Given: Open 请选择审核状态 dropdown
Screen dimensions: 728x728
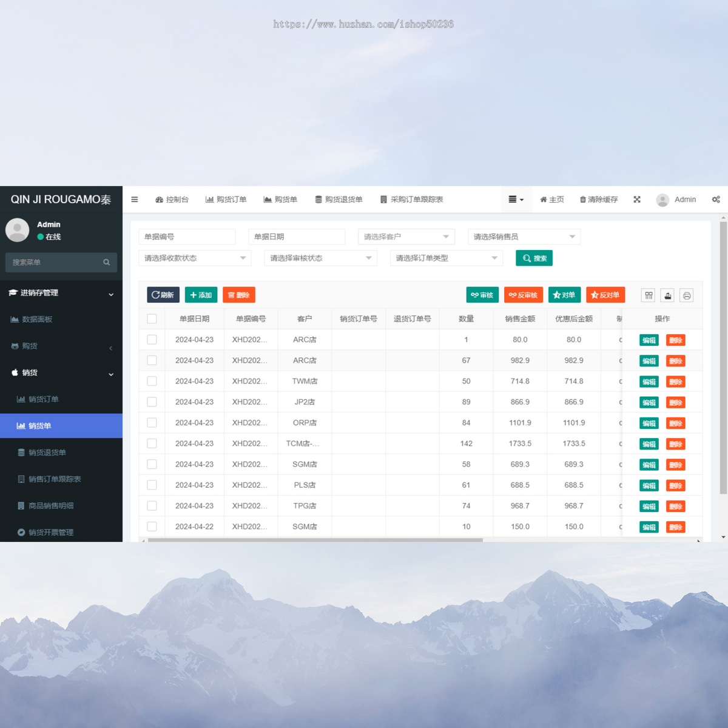Looking at the screenshot, I should coord(320,258).
